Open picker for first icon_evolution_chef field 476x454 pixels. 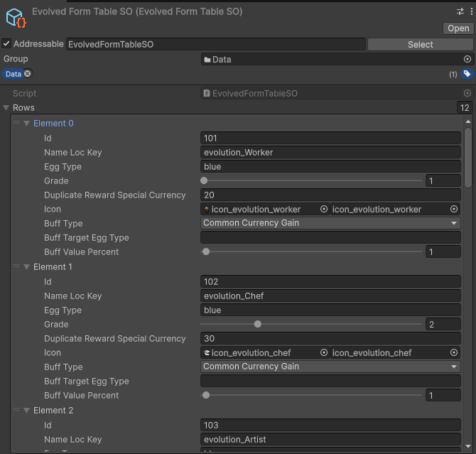[x=324, y=352]
